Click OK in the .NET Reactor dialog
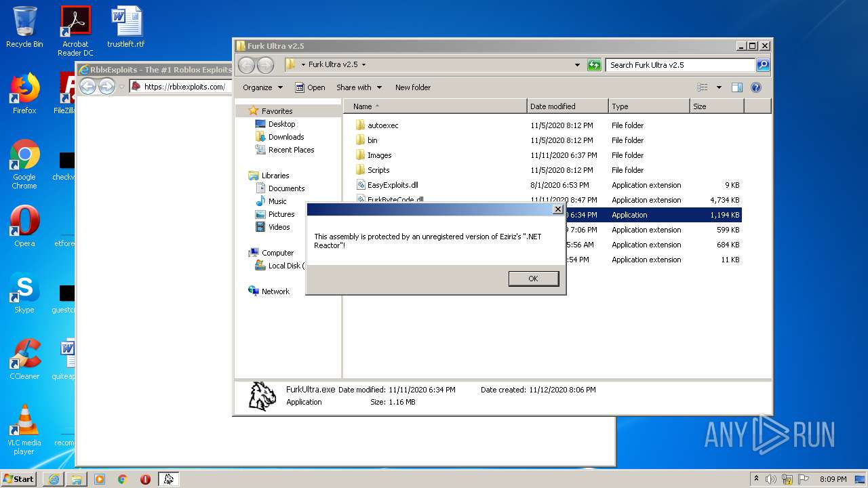 pos(534,279)
